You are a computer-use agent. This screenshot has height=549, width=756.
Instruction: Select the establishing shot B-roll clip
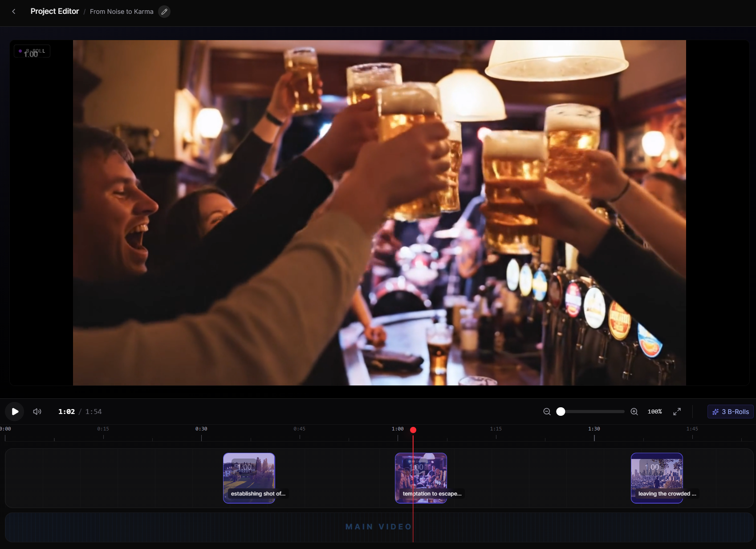pos(249,478)
